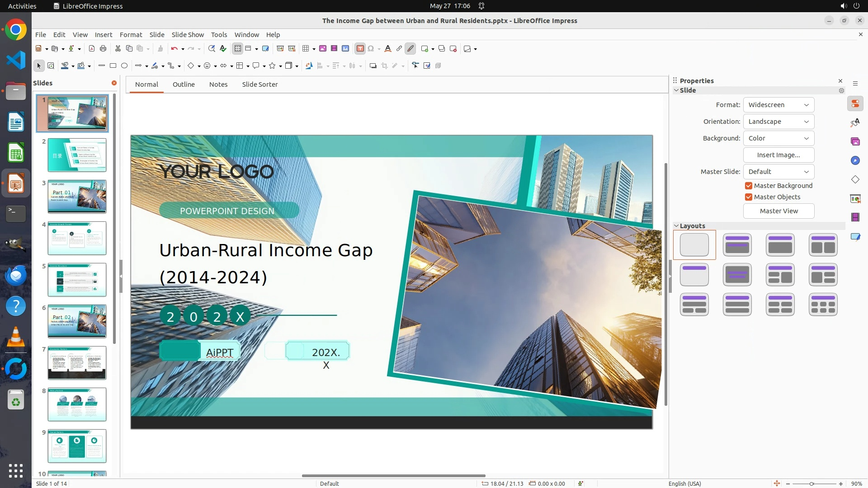Click the Insert Image toolbar icon
Viewport: 868px width, 488px height.
(x=323, y=49)
